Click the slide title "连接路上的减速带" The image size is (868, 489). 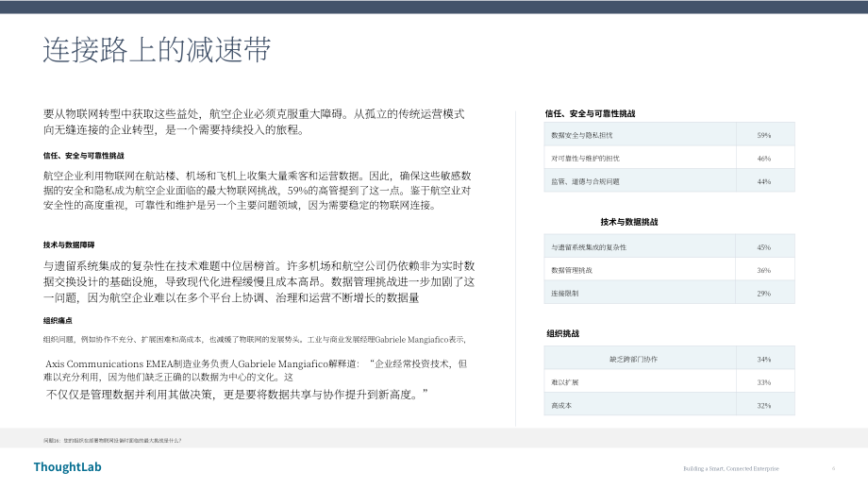(157, 50)
